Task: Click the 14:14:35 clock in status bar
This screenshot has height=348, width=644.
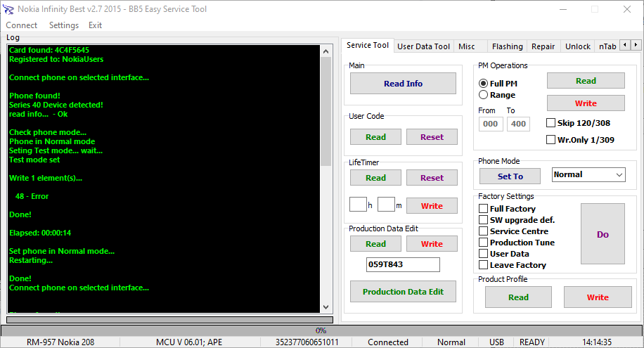Action: tap(597, 342)
